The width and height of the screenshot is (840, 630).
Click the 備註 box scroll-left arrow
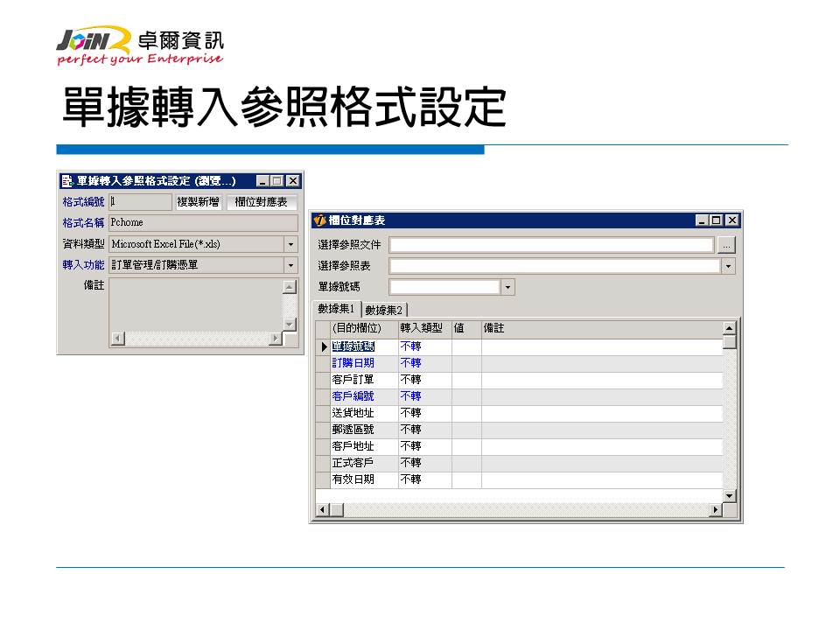pyautogui.click(x=115, y=339)
